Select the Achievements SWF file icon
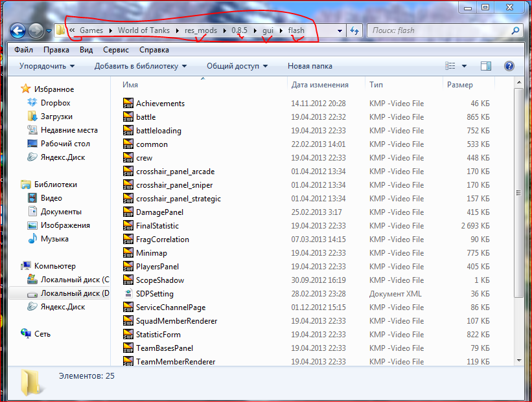 (128, 103)
